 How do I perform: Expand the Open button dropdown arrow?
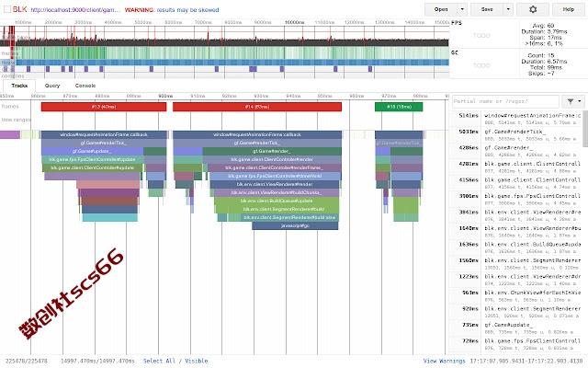[462, 9]
